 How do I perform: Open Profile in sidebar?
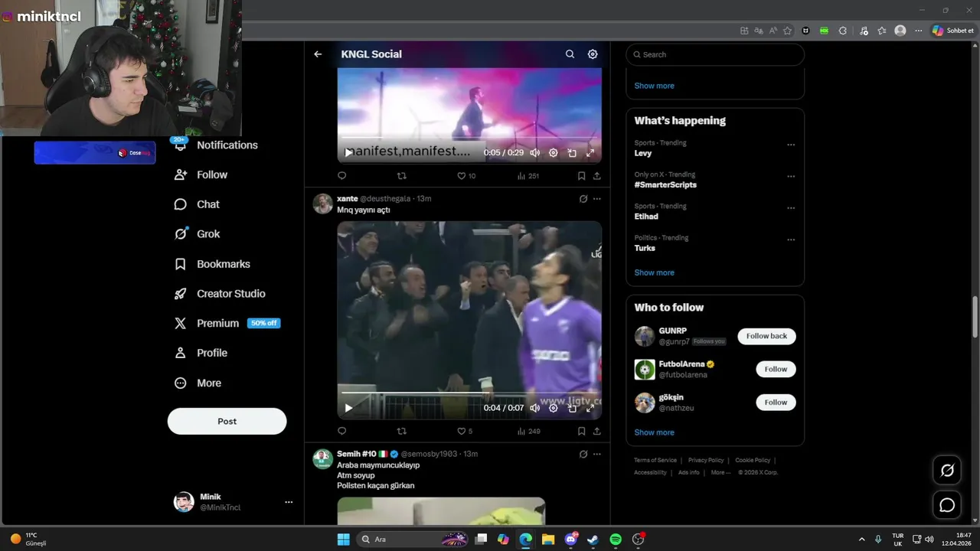point(201,353)
